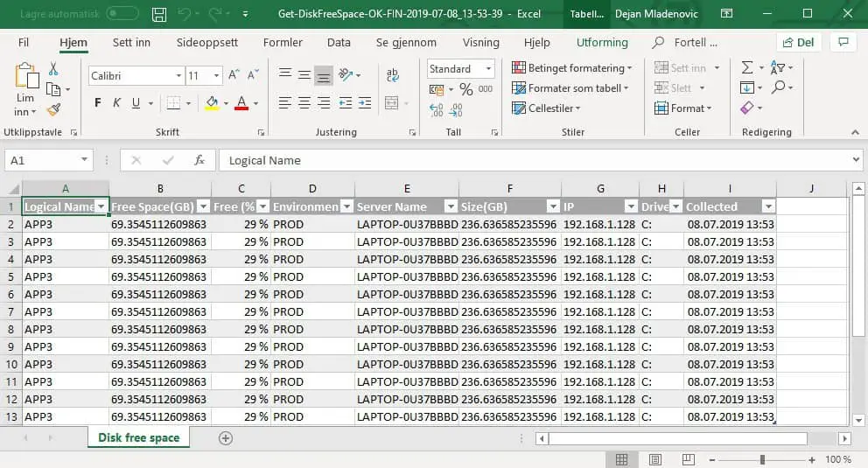
Task: Click the cell borders icon
Action: tap(174, 103)
